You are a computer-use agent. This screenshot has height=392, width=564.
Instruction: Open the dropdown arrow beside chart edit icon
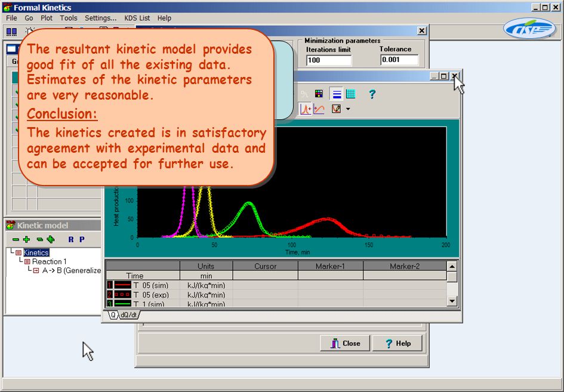click(x=348, y=109)
